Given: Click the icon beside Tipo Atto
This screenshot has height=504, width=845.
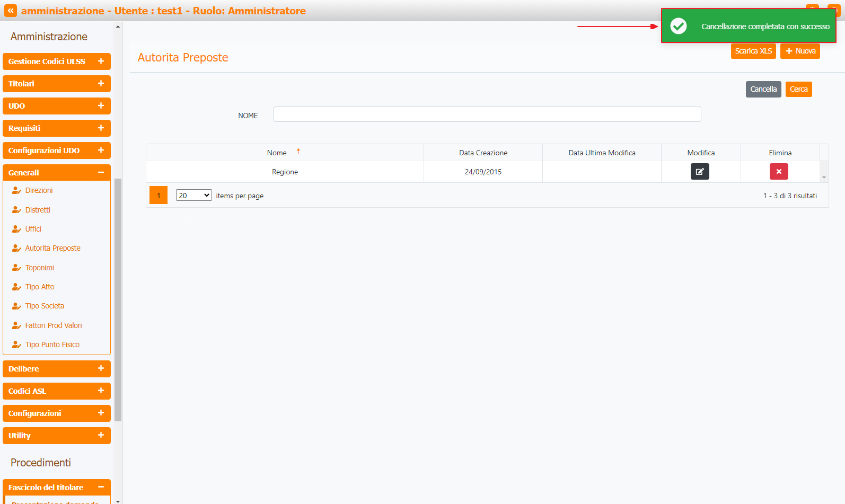Looking at the screenshot, I should [16, 287].
